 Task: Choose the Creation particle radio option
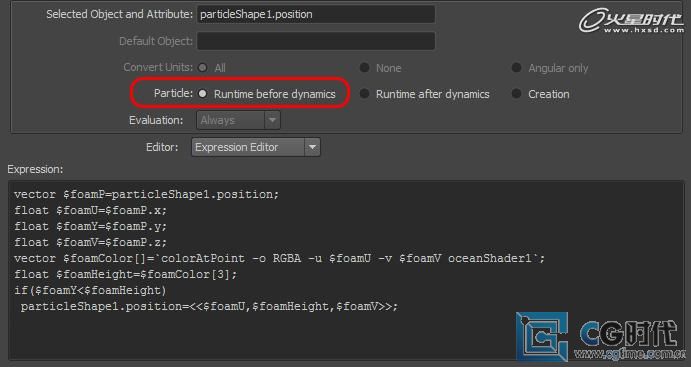point(516,94)
